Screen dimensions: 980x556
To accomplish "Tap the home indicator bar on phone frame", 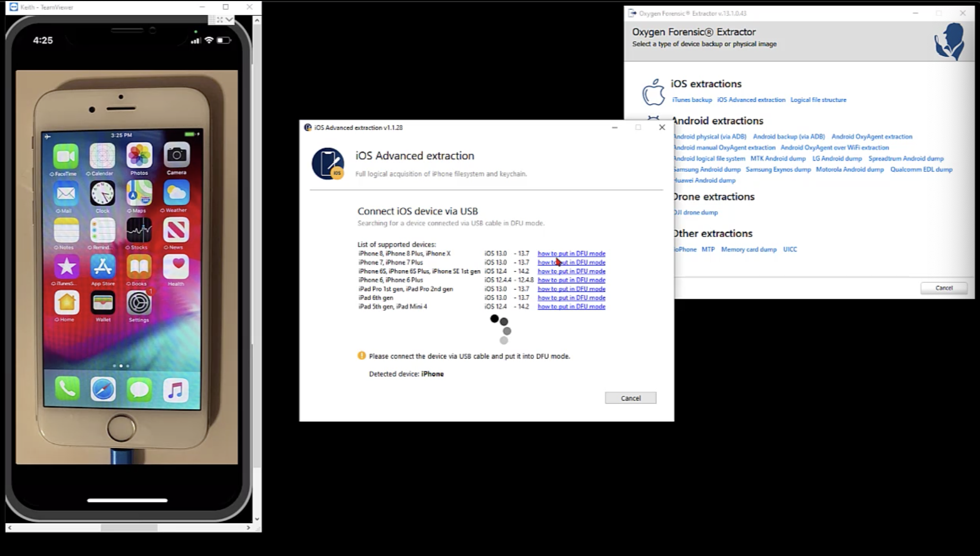I will click(x=127, y=500).
